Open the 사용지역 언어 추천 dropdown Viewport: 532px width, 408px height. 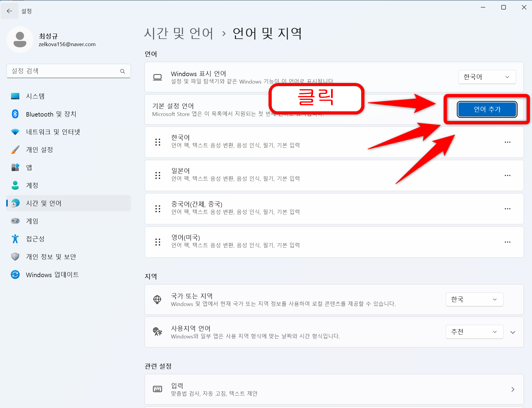pyautogui.click(x=475, y=332)
